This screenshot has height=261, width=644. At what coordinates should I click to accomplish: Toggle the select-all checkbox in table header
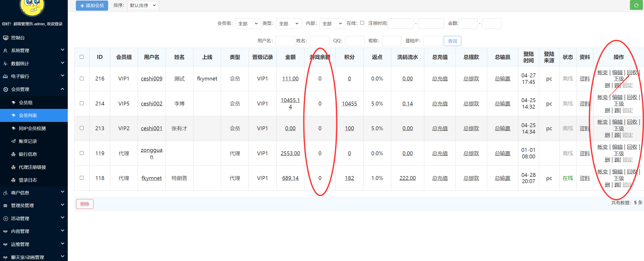(82, 57)
